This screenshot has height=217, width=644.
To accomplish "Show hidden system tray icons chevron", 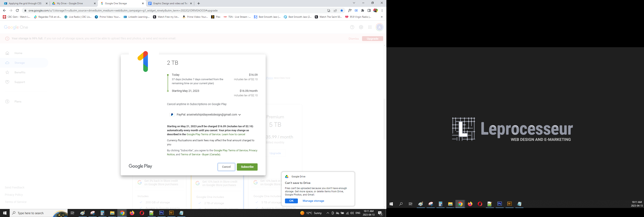I will pyautogui.click(x=327, y=213).
